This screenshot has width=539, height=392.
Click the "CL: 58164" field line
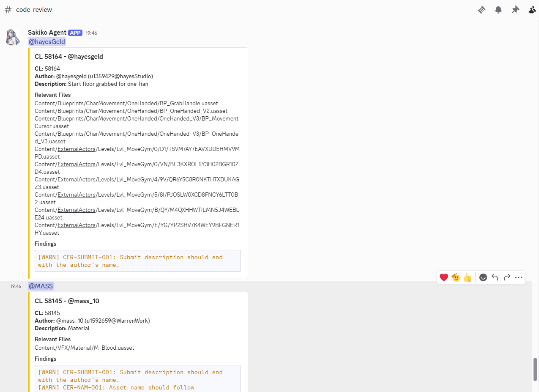(47, 69)
